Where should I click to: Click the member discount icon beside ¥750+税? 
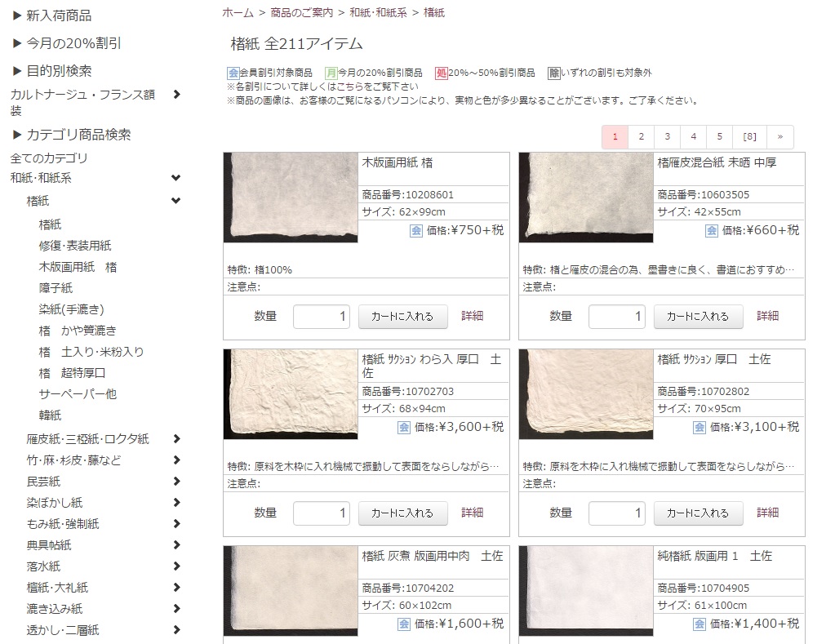coord(416,231)
